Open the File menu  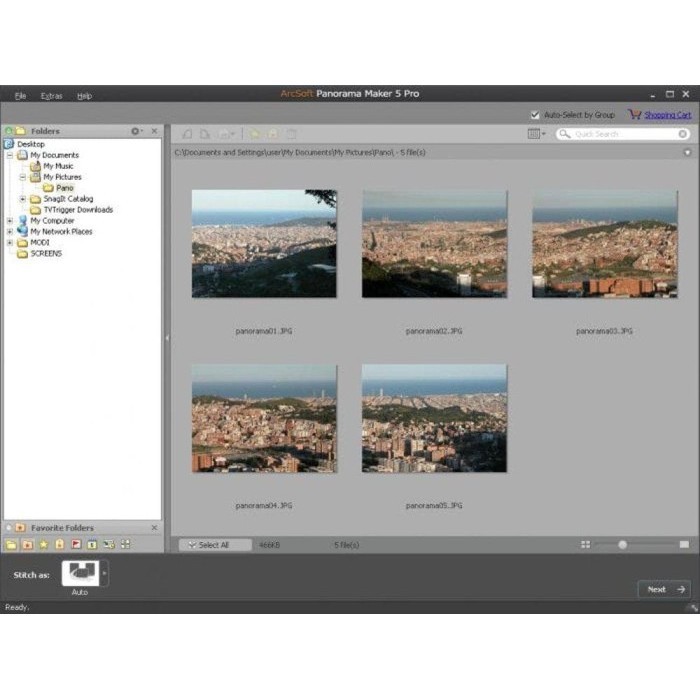tap(21, 96)
